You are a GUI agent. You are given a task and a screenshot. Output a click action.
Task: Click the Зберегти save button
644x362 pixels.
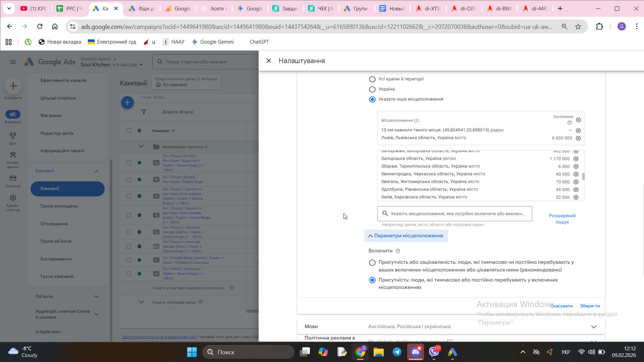pos(590,306)
